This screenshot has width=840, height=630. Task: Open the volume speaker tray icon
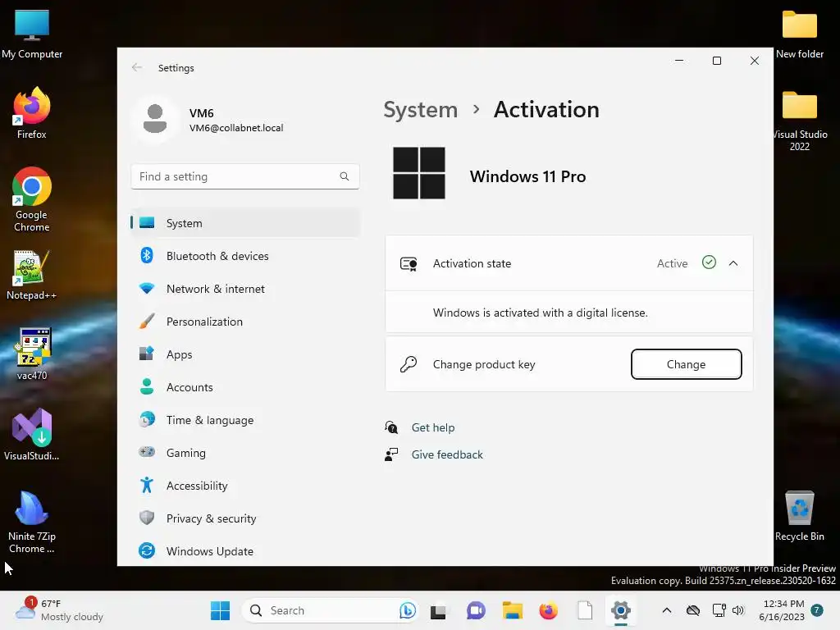(x=738, y=610)
